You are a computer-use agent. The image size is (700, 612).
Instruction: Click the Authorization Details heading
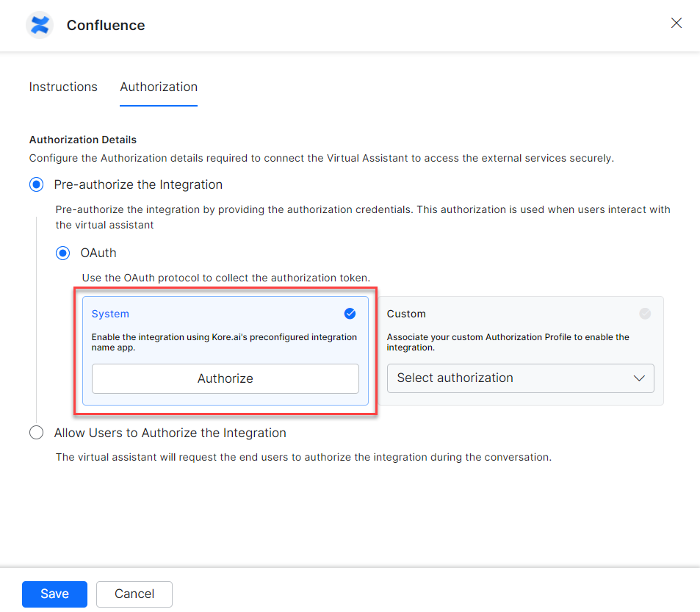click(x=83, y=140)
